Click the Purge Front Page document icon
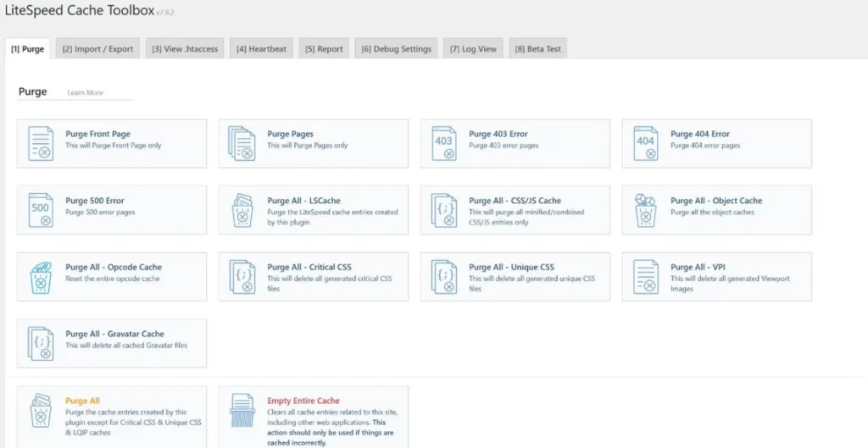868x448 pixels. (41, 144)
